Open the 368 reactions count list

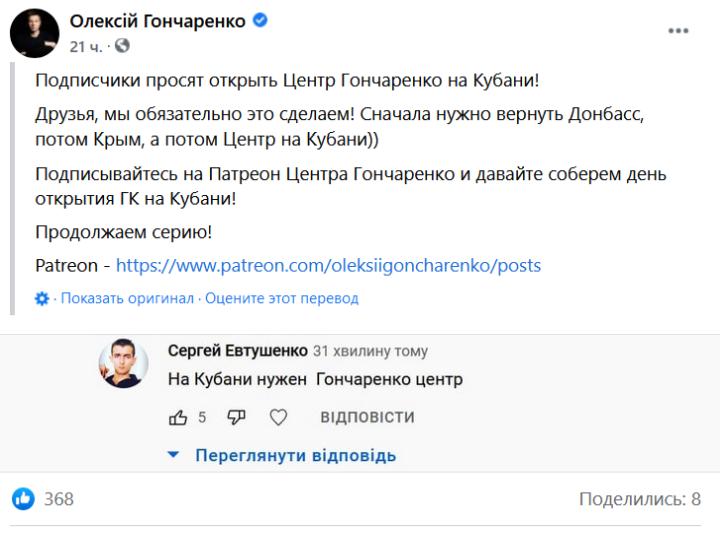coord(59,498)
